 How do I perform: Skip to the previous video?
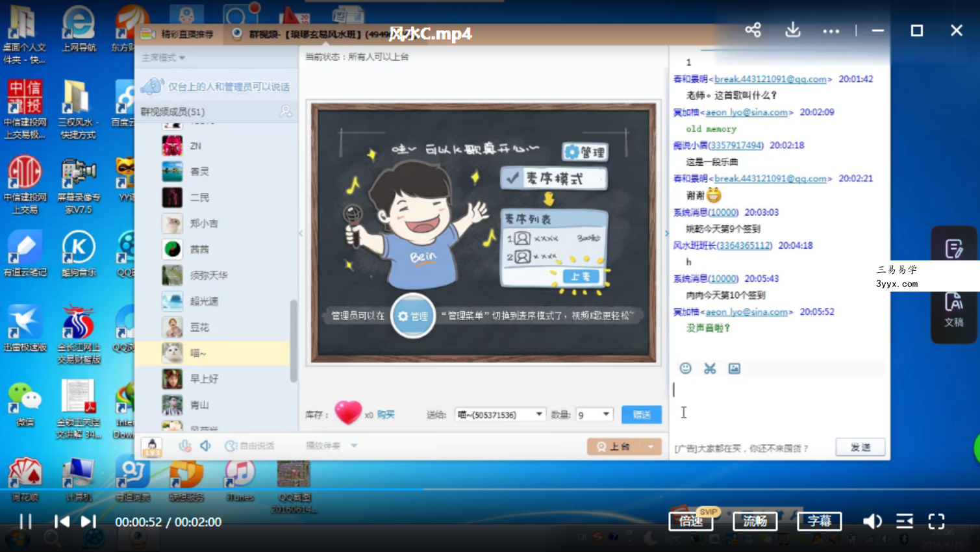tap(62, 521)
